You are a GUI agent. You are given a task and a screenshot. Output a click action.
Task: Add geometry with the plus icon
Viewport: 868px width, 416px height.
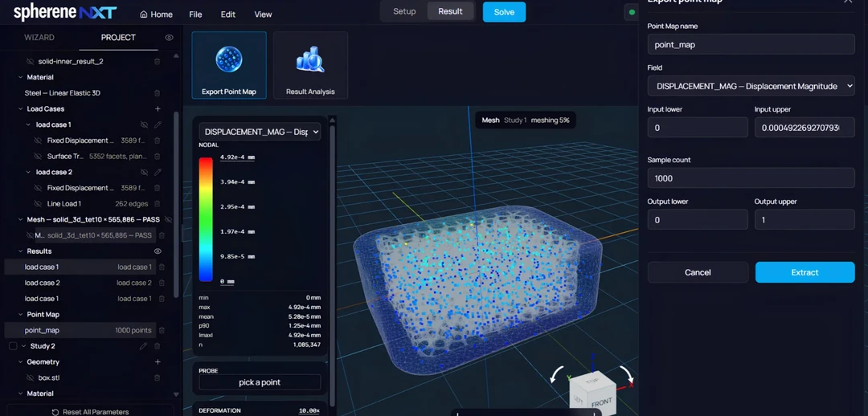pyautogui.click(x=158, y=361)
